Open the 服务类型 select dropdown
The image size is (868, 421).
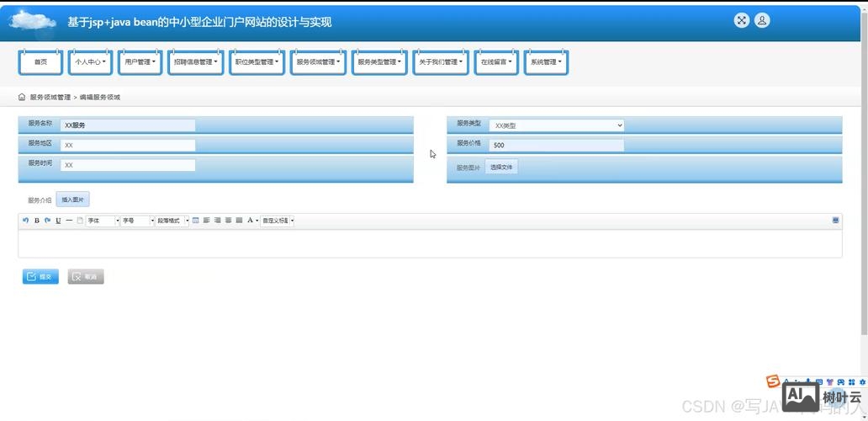[x=557, y=125]
